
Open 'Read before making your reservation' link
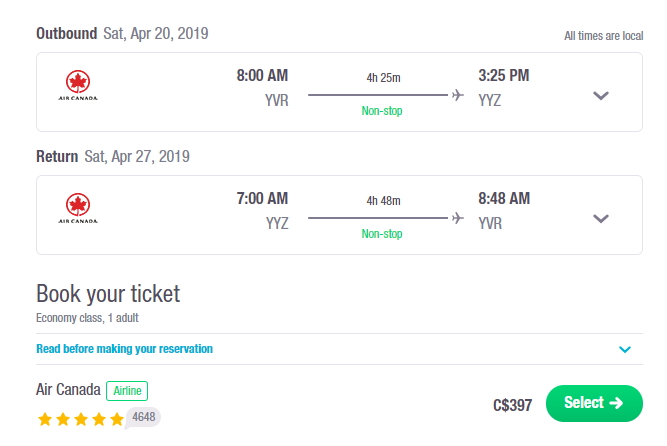coord(124,349)
